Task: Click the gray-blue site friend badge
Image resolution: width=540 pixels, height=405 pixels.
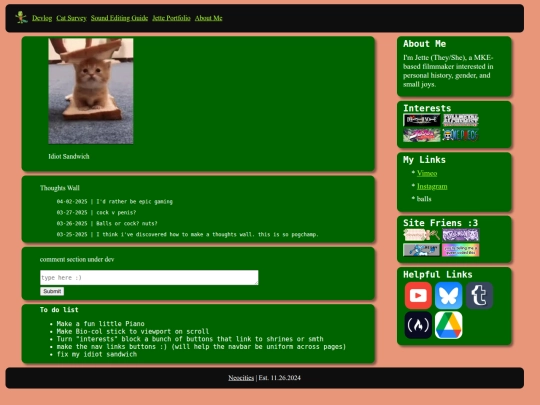Action: [422, 250]
